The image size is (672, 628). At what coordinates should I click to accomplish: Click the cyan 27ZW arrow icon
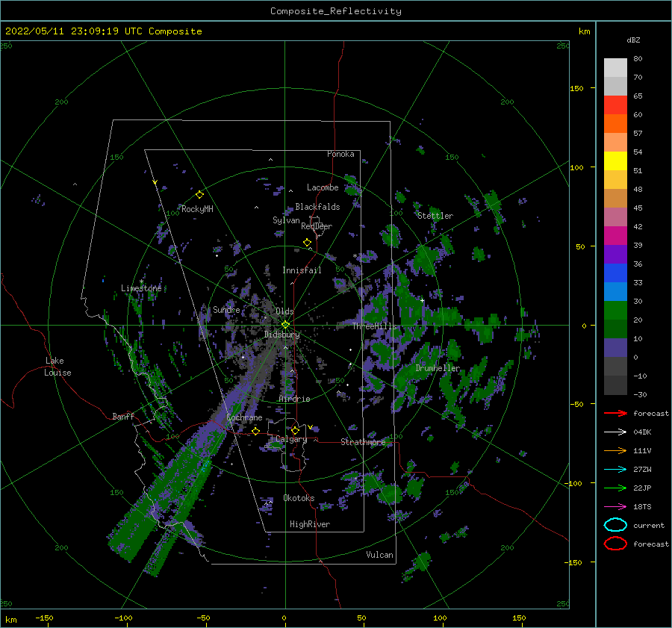(615, 470)
